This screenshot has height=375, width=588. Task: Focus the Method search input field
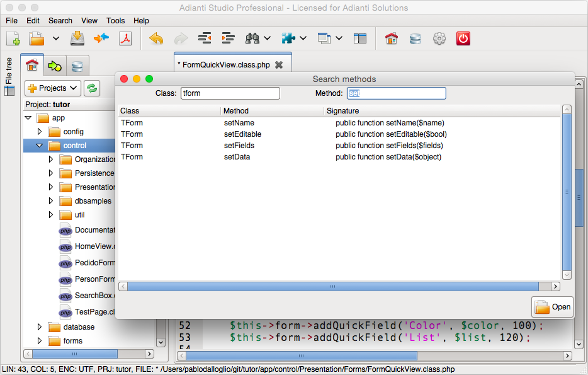pos(397,93)
